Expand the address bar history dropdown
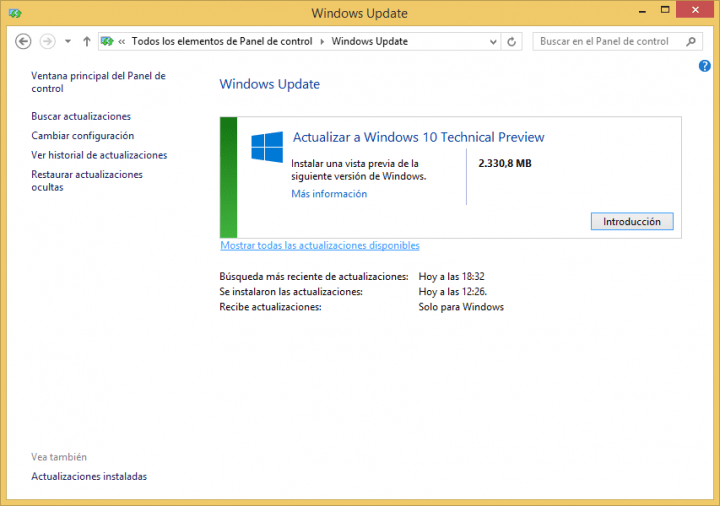This screenshot has width=720, height=506. tap(493, 42)
